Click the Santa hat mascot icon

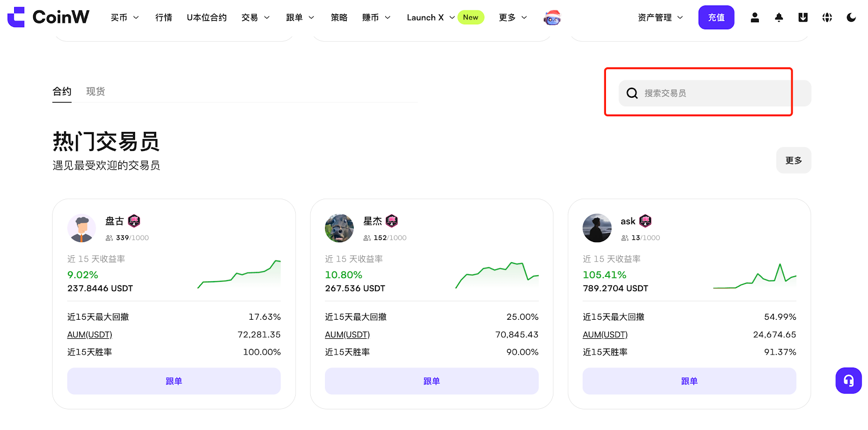tap(552, 18)
